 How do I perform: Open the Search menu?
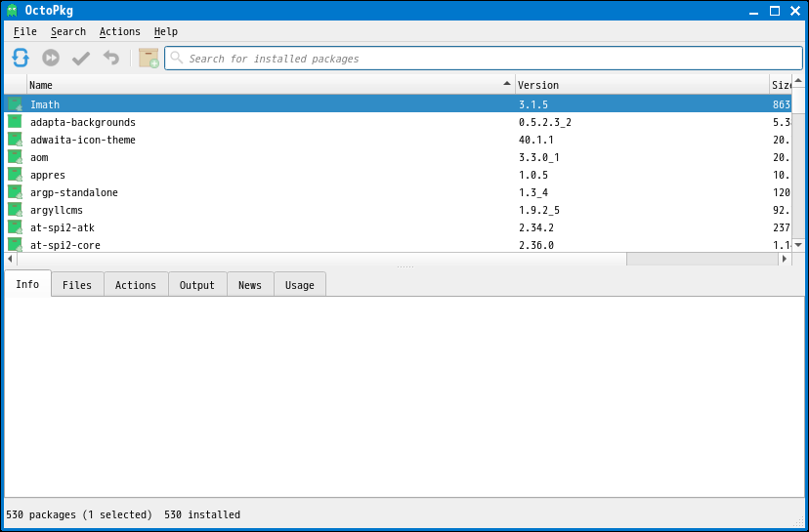pyautogui.click(x=68, y=31)
